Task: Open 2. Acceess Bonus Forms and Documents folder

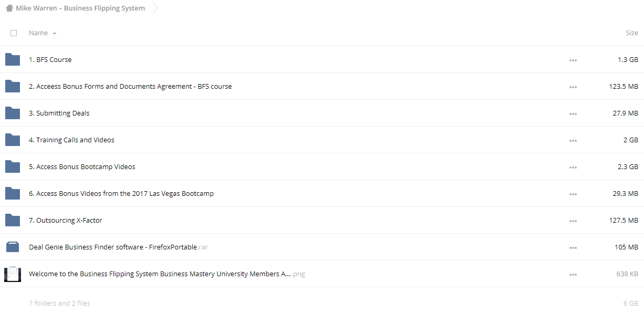Action: coord(130,86)
